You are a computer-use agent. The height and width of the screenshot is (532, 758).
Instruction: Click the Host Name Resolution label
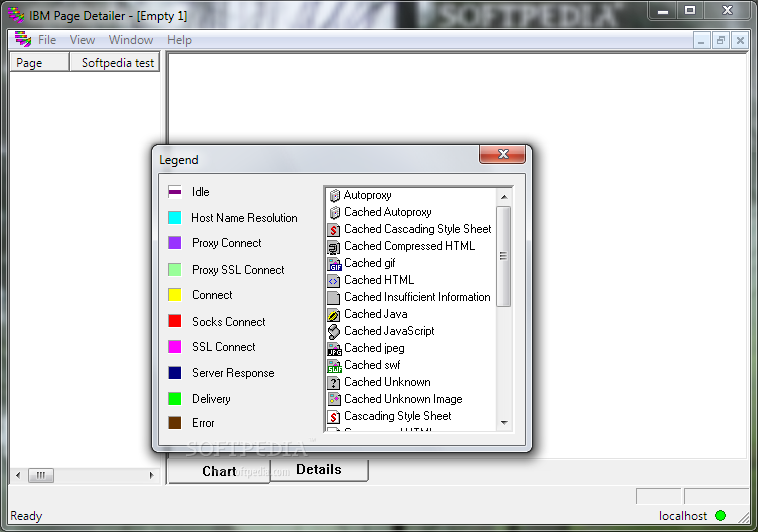(x=244, y=218)
